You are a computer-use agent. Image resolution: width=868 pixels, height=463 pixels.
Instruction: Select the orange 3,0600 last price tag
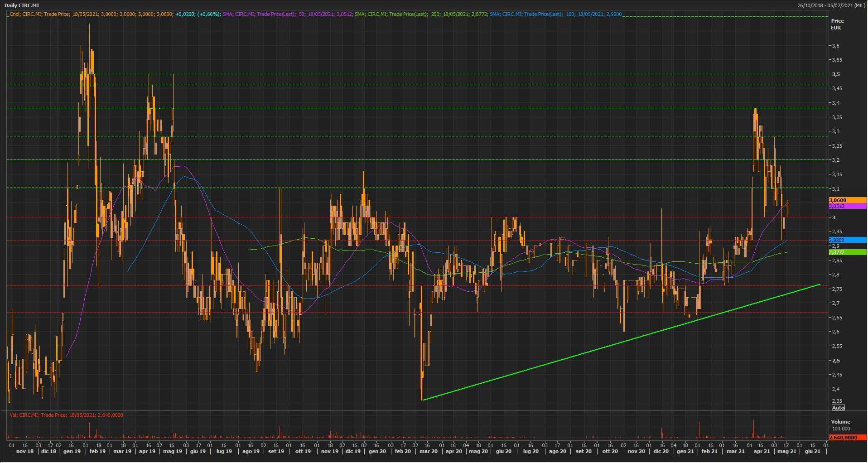click(847, 200)
